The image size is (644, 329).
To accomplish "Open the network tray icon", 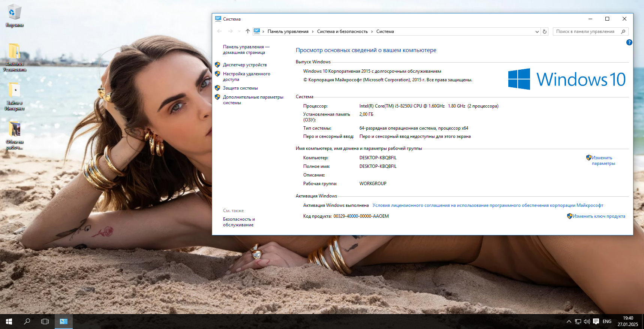I will point(578,322).
